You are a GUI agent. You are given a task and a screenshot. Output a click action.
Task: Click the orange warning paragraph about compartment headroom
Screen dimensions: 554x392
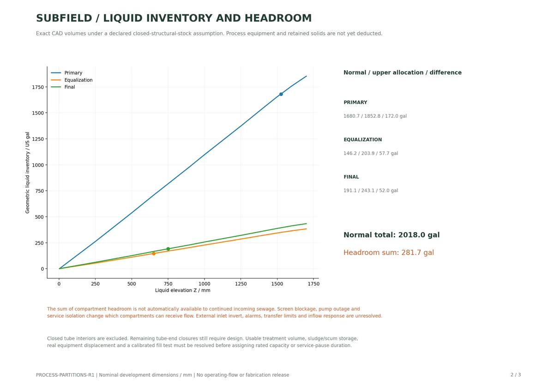(x=215, y=313)
